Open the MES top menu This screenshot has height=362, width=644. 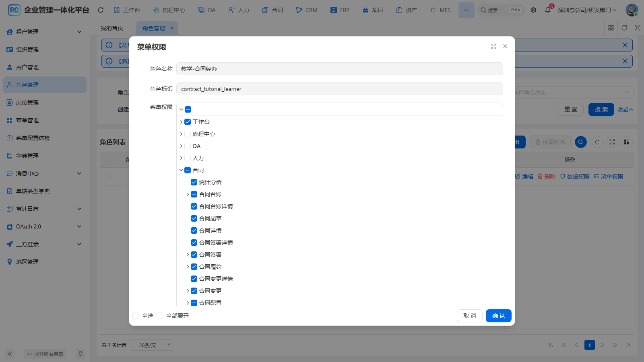(x=440, y=10)
